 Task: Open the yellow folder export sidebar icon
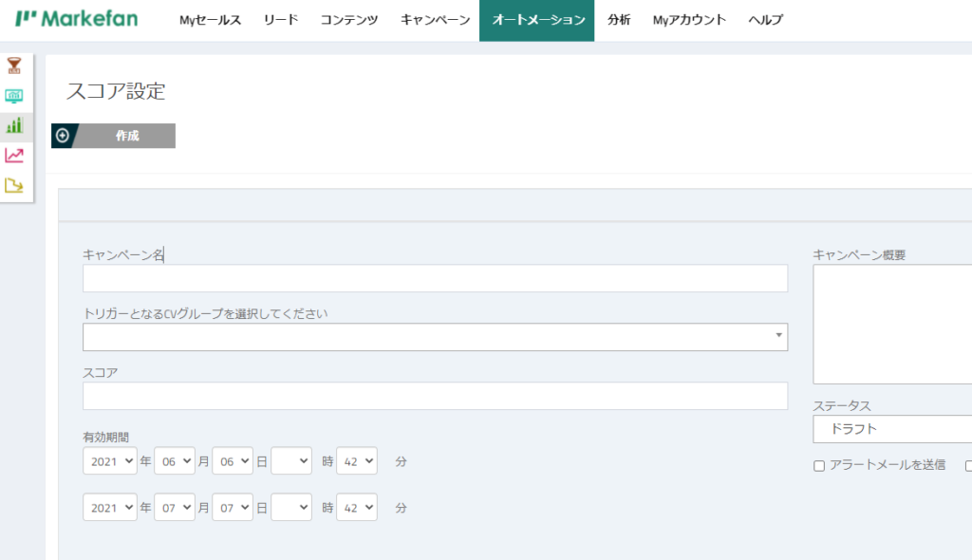point(14,185)
